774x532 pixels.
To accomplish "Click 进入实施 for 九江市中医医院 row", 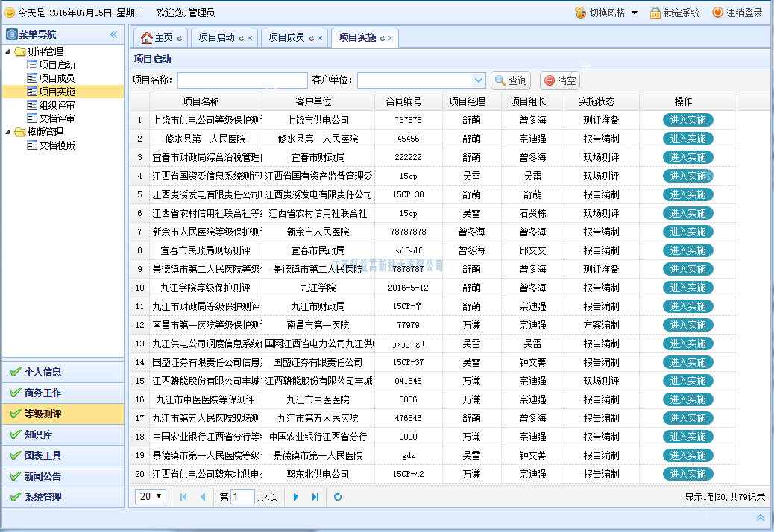I will (x=688, y=399).
